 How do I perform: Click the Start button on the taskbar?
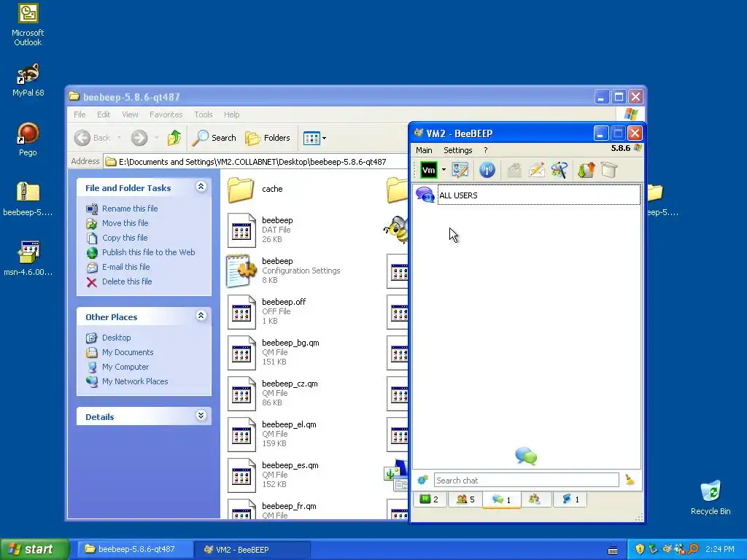pyautogui.click(x=34, y=550)
